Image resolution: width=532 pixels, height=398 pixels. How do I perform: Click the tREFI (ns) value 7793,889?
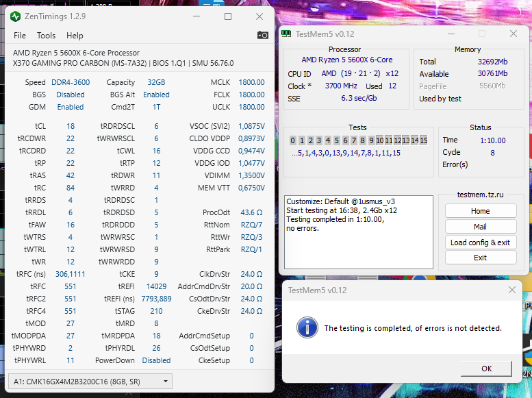click(x=156, y=299)
